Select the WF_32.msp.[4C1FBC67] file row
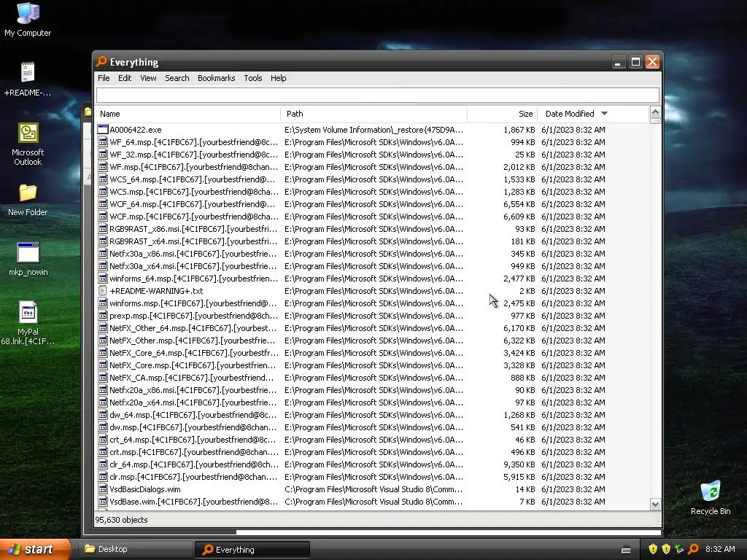 [x=373, y=155]
